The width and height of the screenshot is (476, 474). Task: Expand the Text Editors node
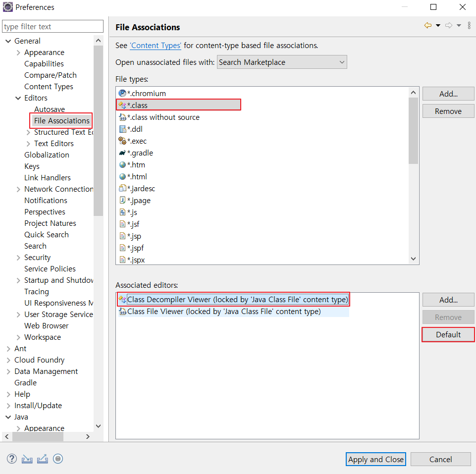28,144
